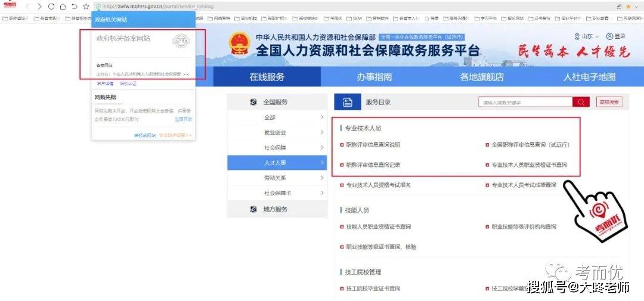Viewport: 644px width, 301px height.
Task: Open 技能人员职业资格证书查询 link
Action: [x=378, y=226]
